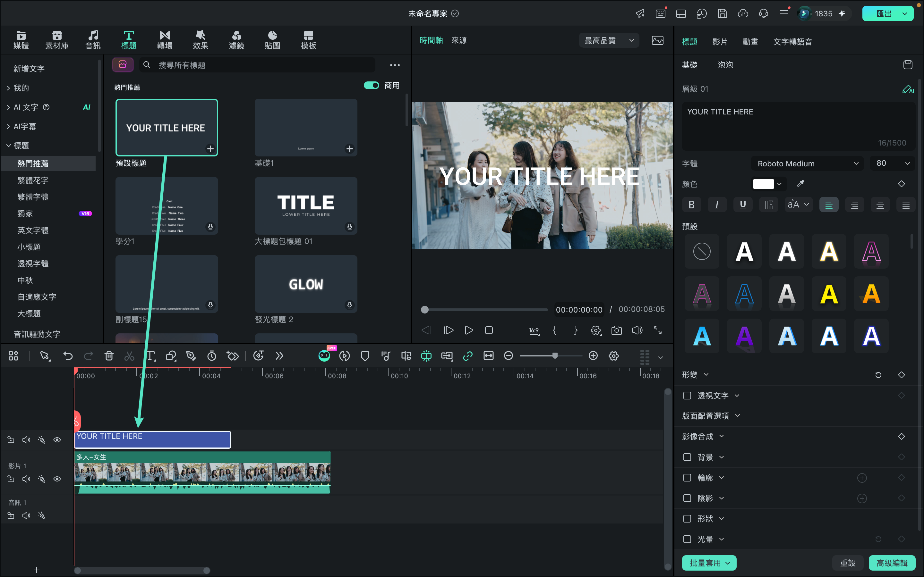Toggle the 商用 commercial switch
The width and height of the screenshot is (924, 577).
tap(371, 86)
